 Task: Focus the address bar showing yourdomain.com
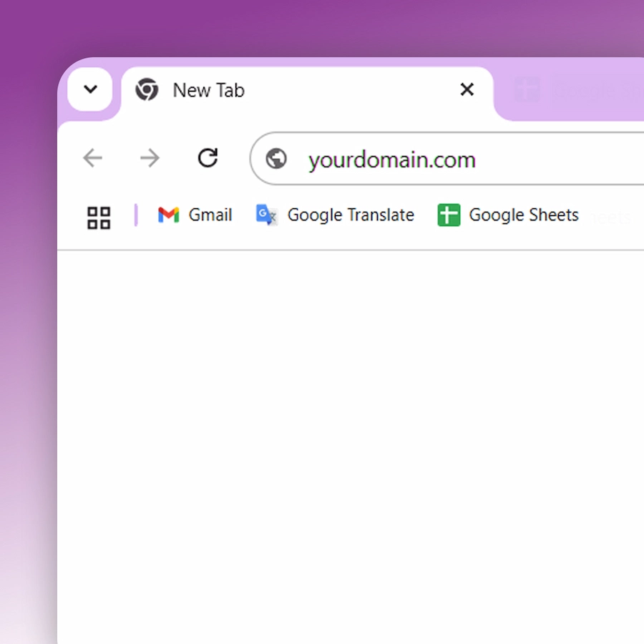point(447,159)
